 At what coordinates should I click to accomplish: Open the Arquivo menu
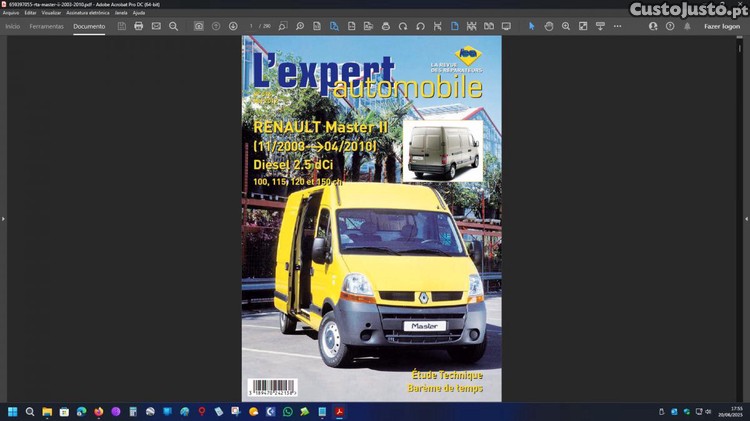11,13
